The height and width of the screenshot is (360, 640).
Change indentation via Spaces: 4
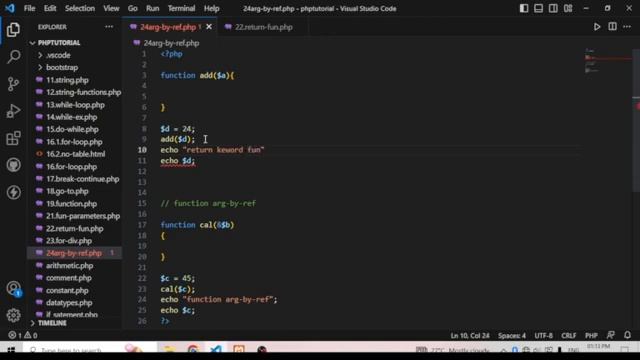[512, 336]
